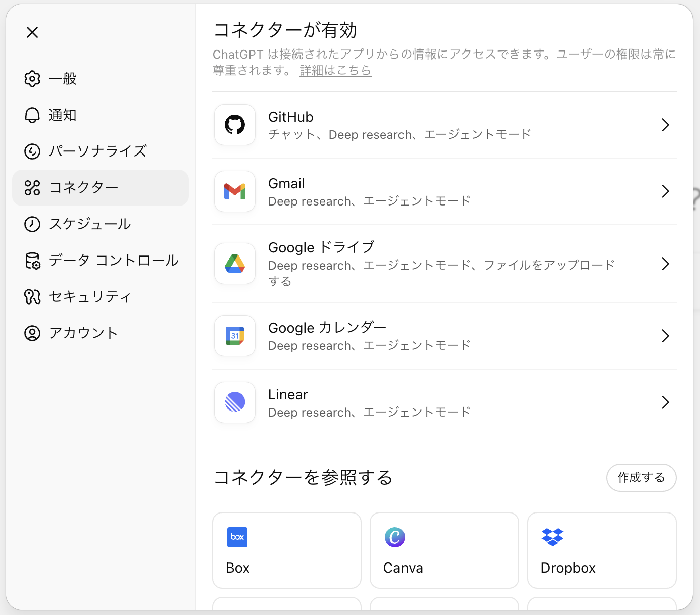
Task: Click the Box logo icon
Action: (237, 537)
